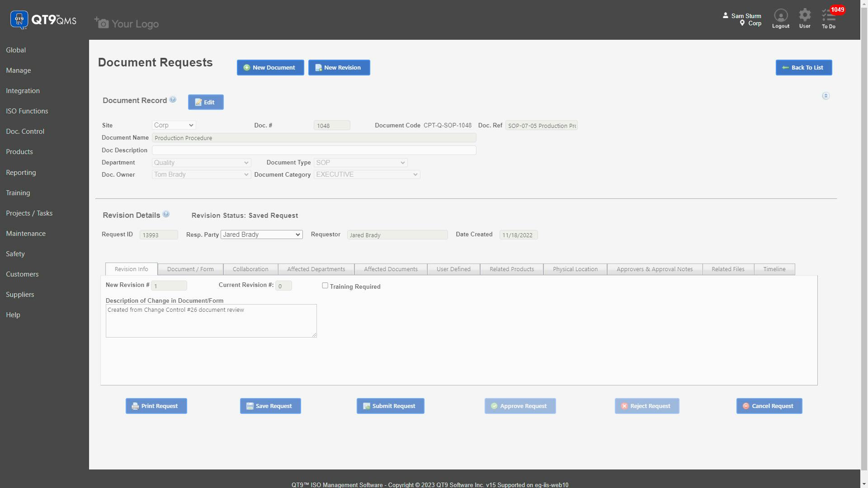The width and height of the screenshot is (868, 488).
Task: Collapse the Document Record section arrow icon
Action: click(826, 96)
